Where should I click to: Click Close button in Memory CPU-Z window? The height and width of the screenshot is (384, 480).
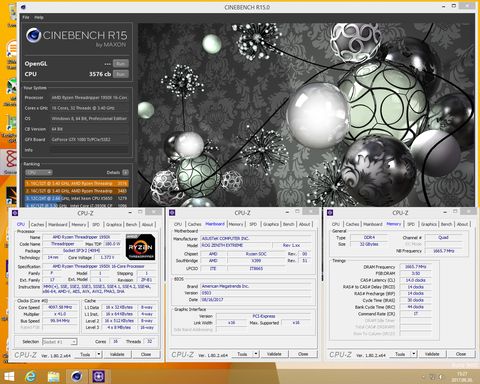(461, 354)
